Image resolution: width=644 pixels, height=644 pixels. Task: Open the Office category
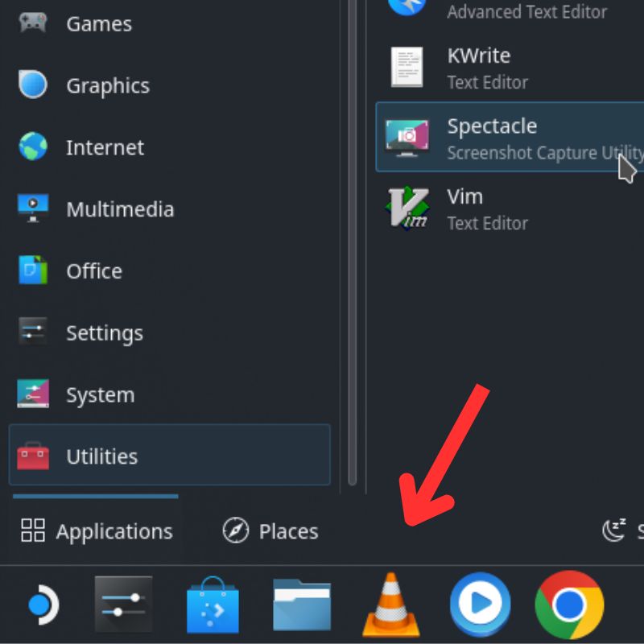click(x=169, y=270)
